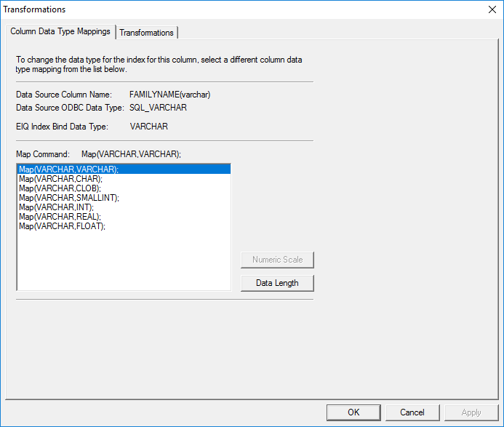This screenshot has width=504, height=427.
Task: Select the Map(VARCHAR,SMALLINT); entry
Action: pos(124,197)
